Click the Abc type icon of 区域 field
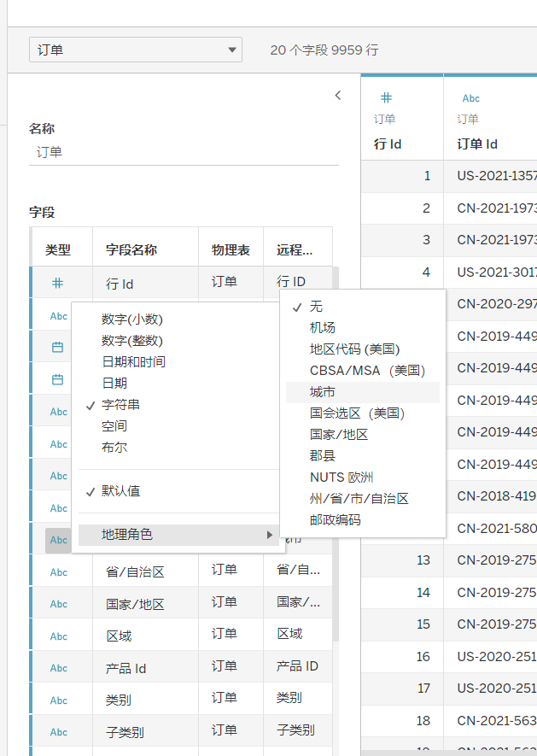The image size is (537, 756). (58, 636)
